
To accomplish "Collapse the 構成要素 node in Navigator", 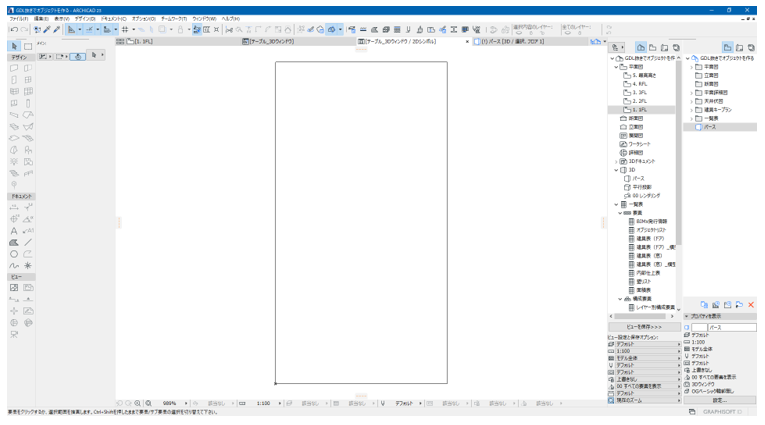I will click(x=620, y=299).
